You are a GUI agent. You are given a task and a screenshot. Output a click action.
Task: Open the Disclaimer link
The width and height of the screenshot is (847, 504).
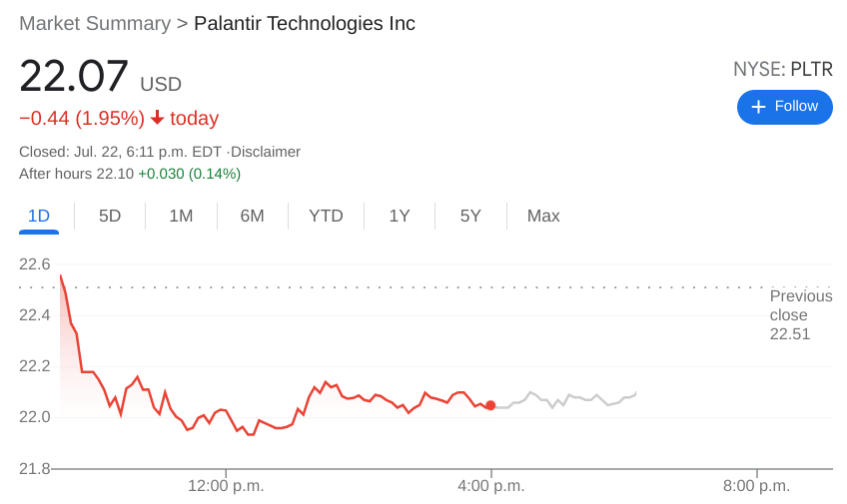(266, 152)
